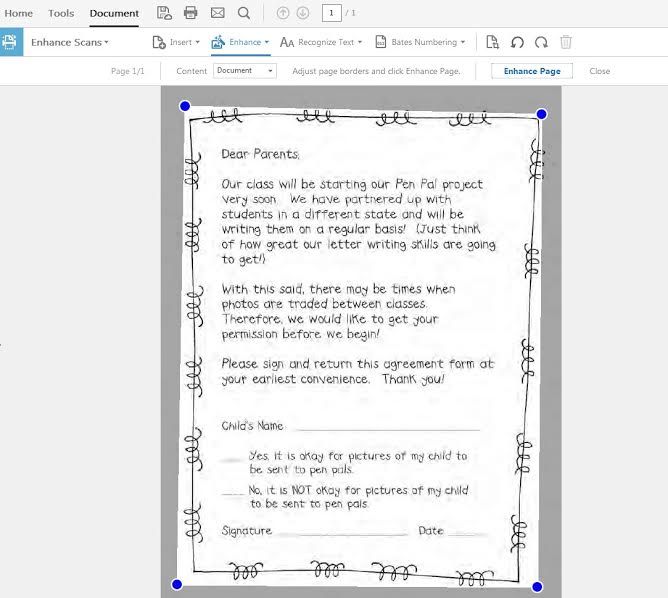Click the Insert page icon

[159, 42]
